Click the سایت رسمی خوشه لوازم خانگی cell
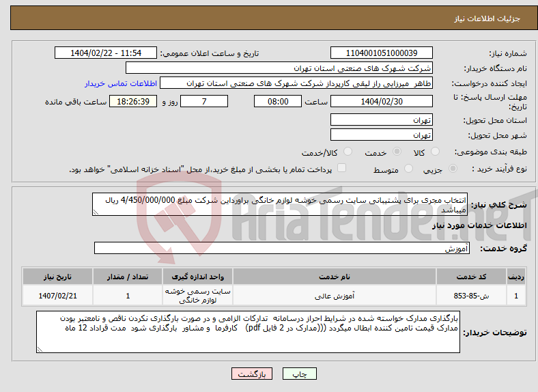Image resolution: width=538 pixels, height=392 pixels. pos(197,296)
